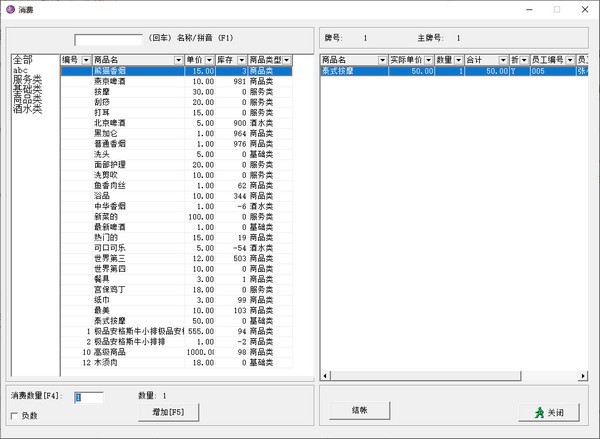
Task: Click the 增加[F5] button
Action: tap(168, 412)
